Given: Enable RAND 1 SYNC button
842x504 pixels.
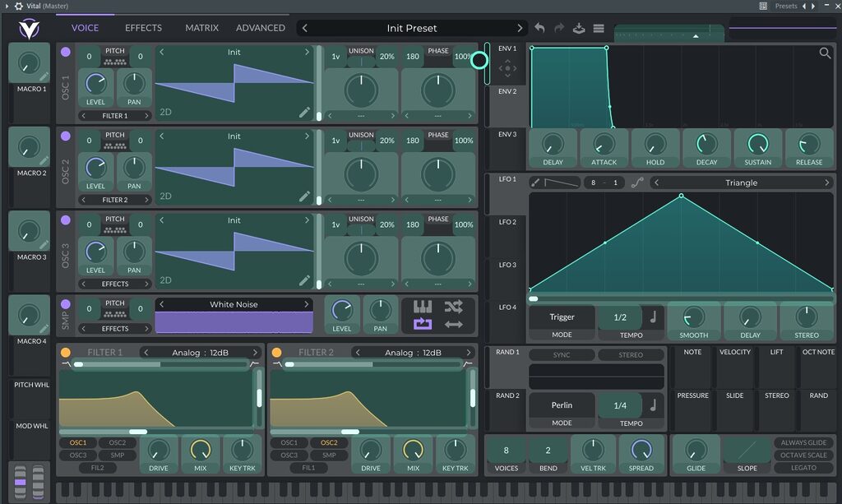Looking at the screenshot, I should pos(562,355).
